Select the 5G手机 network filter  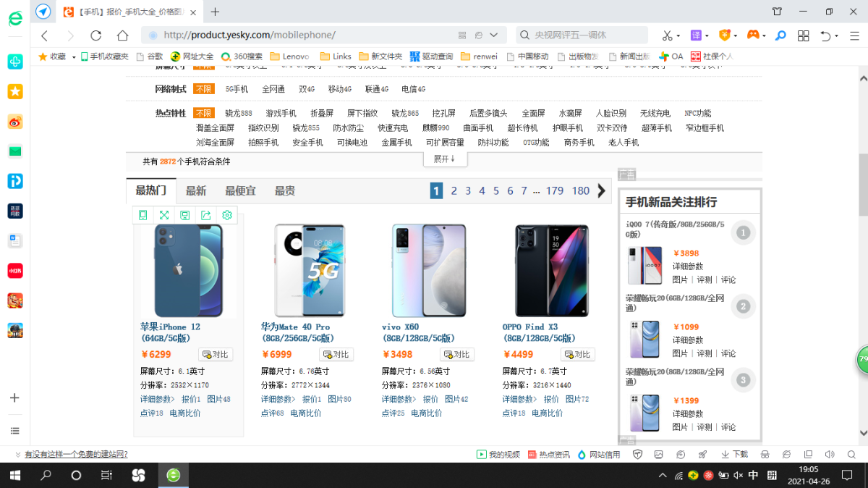click(237, 89)
